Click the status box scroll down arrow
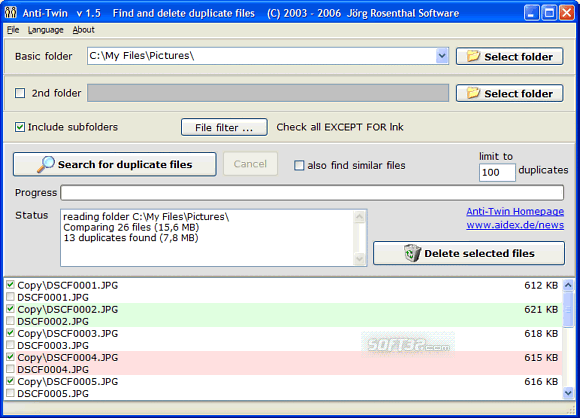The width and height of the screenshot is (580, 418). 359,259
